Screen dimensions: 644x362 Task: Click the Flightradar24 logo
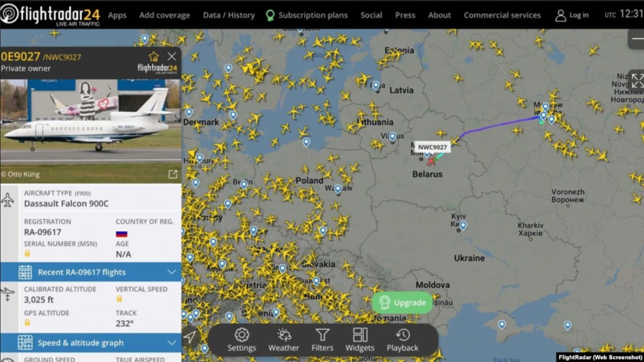[x=50, y=15]
